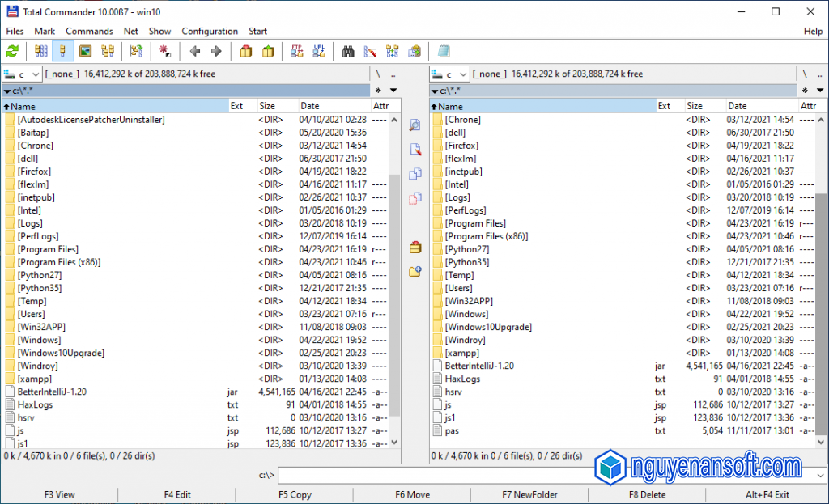Viewport: 829px width, 504px height.
Task: Click the toolbar Pack files box icon
Action: (x=246, y=51)
